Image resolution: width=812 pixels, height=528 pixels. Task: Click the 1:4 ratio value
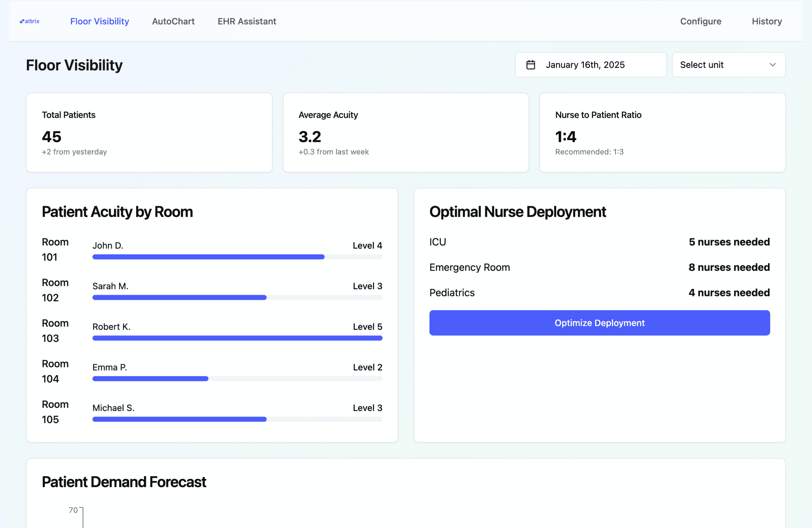566,137
